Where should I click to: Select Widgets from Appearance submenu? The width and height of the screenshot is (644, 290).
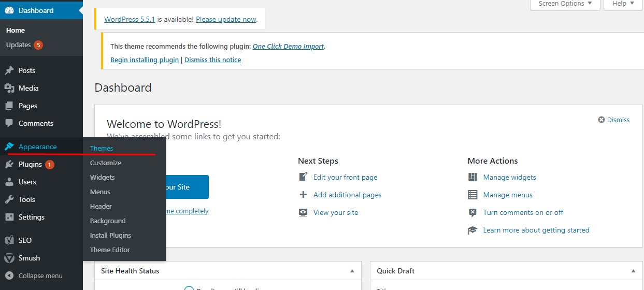103,177
